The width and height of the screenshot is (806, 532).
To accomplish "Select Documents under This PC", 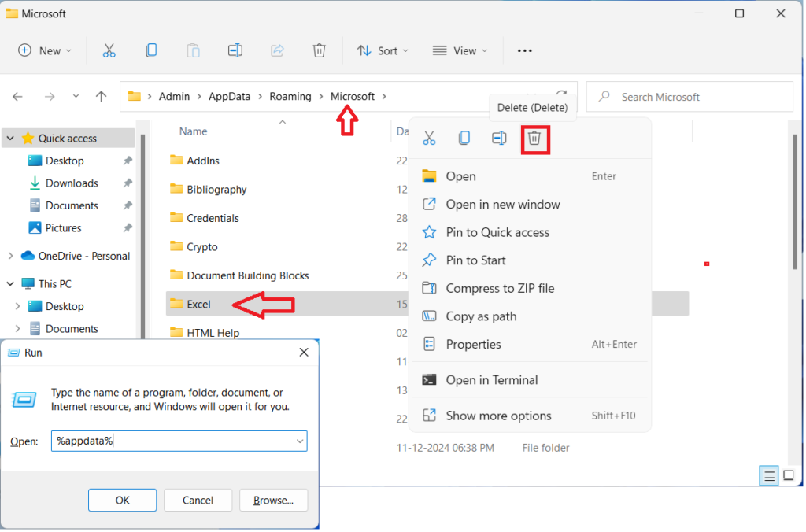I will (72, 329).
